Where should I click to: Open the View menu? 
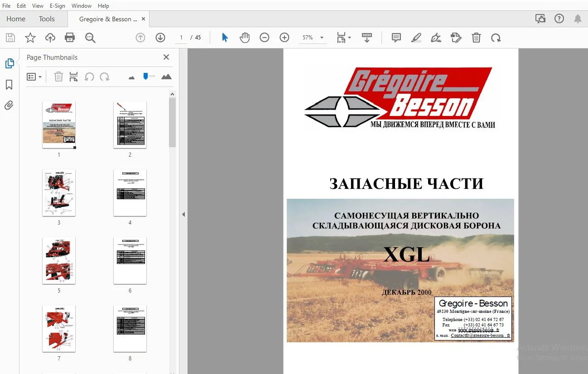click(x=38, y=6)
